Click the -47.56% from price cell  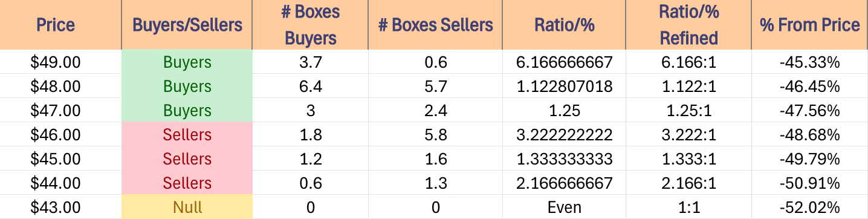tap(809, 111)
